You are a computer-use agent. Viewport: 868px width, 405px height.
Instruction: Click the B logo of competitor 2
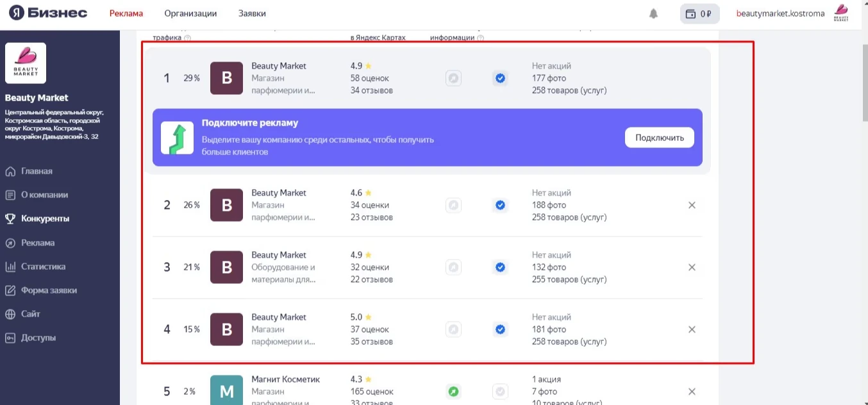click(226, 205)
